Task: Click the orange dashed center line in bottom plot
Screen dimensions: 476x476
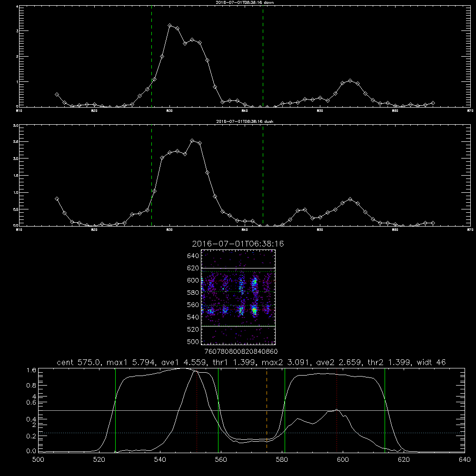Action: (x=267, y=410)
